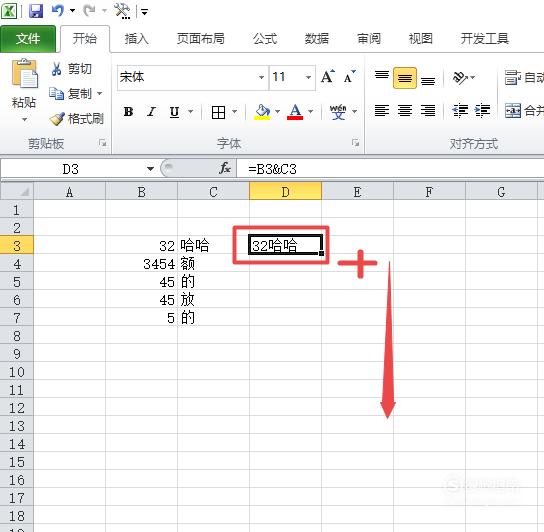The width and height of the screenshot is (544, 532).
Task: Click the phonetic guide wén icon
Action: [338, 112]
